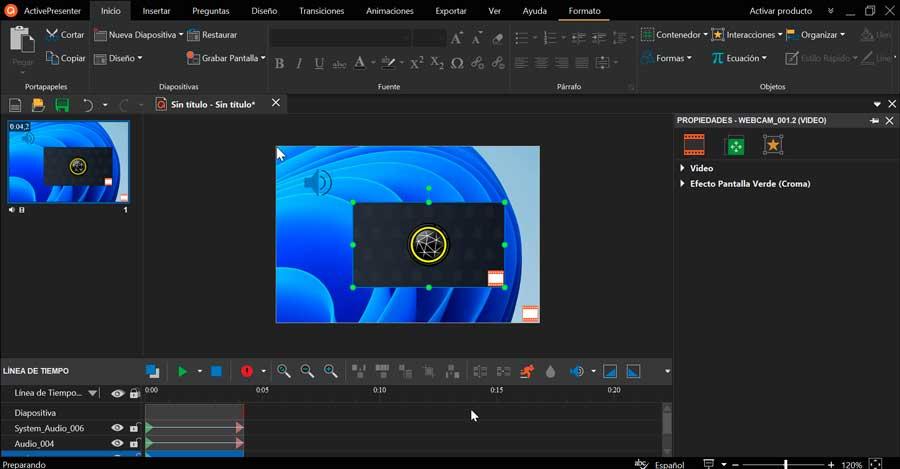This screenshot has height=469, width=900.
Task: Click the zoom slider in status bar
Action: tap(785, 464)
